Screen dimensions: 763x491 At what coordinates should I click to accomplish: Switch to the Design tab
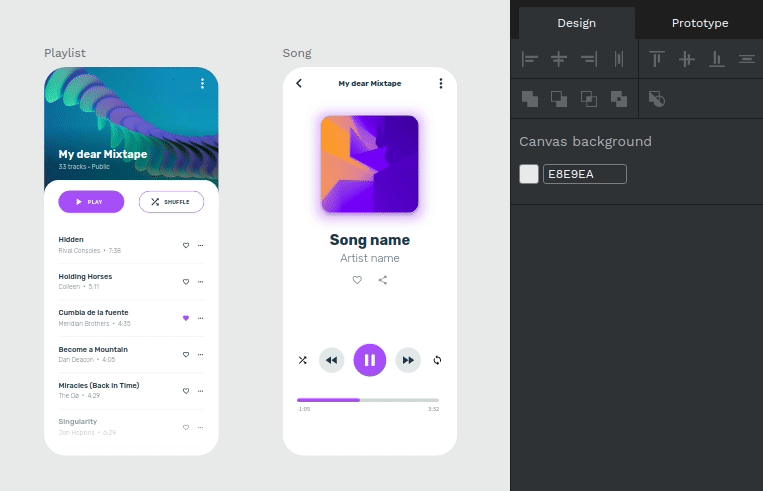[x=576, y=23]
